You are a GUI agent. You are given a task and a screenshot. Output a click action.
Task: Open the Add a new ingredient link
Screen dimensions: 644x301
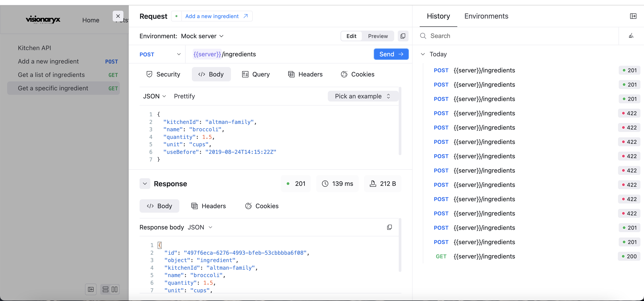(x=216, y=16)
